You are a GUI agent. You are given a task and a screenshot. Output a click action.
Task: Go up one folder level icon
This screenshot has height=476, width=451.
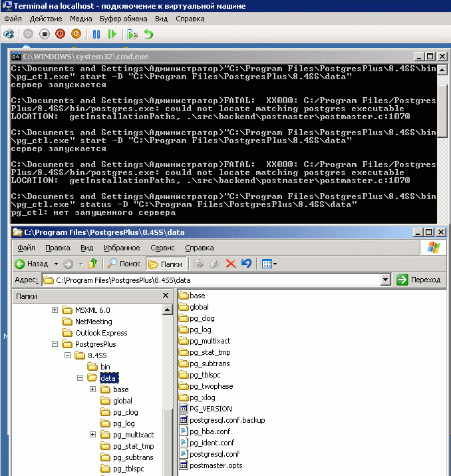93,264
